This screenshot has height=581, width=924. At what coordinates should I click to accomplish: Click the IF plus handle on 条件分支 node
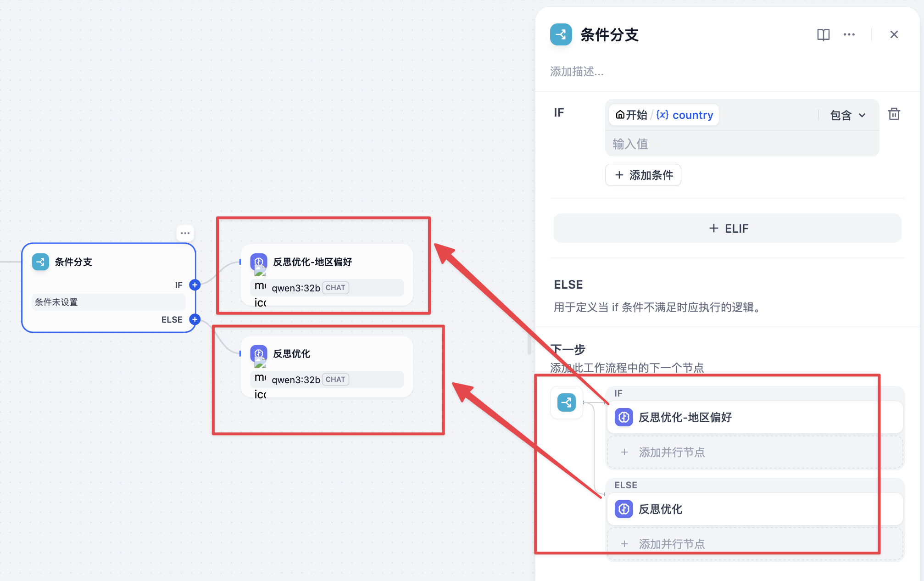[195, 285]
